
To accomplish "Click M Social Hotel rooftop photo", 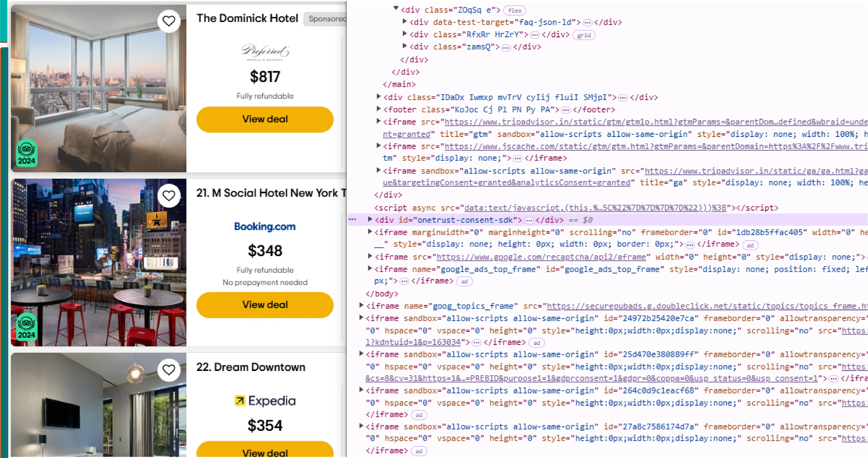I will (98, 262).
